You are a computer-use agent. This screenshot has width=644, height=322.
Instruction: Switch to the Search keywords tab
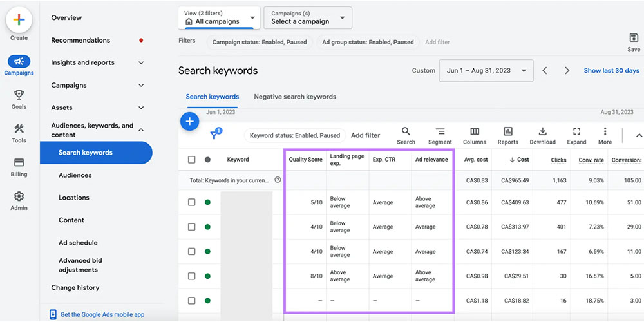(213, 97)
